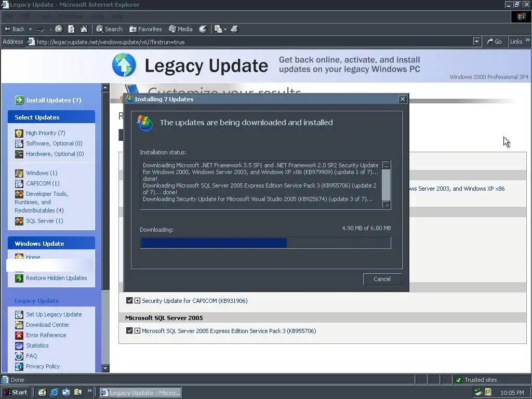Click the Windows category icon

pyautogui.click(x=19, y=174)
